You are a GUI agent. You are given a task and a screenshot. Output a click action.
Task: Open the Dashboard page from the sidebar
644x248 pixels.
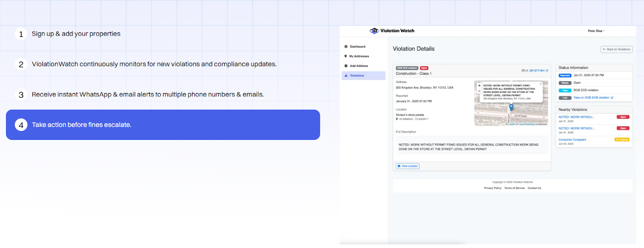[357, 47]
